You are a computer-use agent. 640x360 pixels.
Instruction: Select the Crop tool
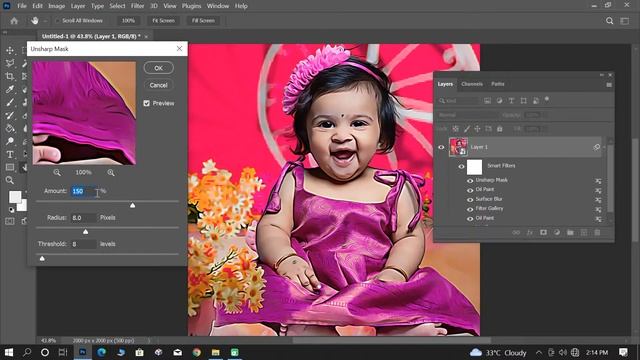coord(10,76)
